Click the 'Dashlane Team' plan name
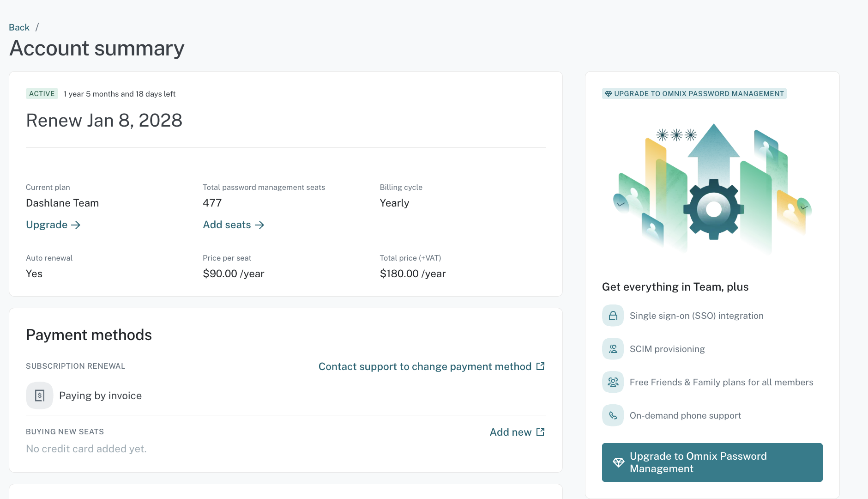The image size is (868, 499). [62, 203]
